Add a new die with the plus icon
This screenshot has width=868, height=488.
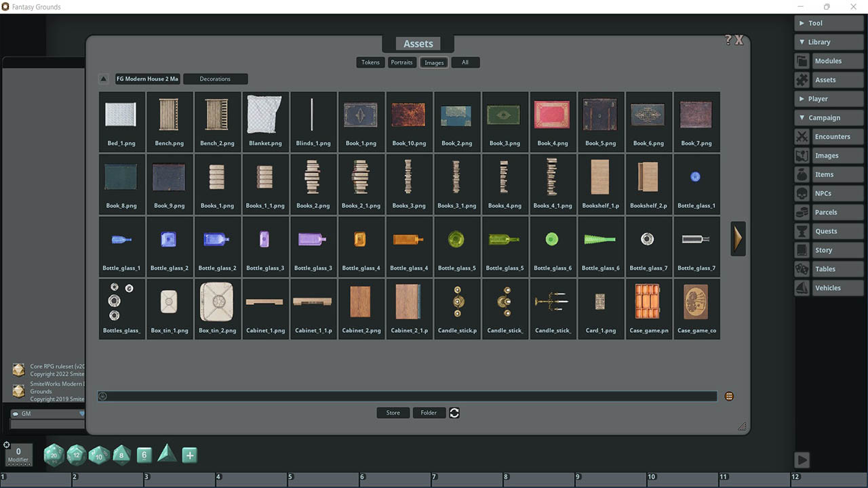point(189,455)
